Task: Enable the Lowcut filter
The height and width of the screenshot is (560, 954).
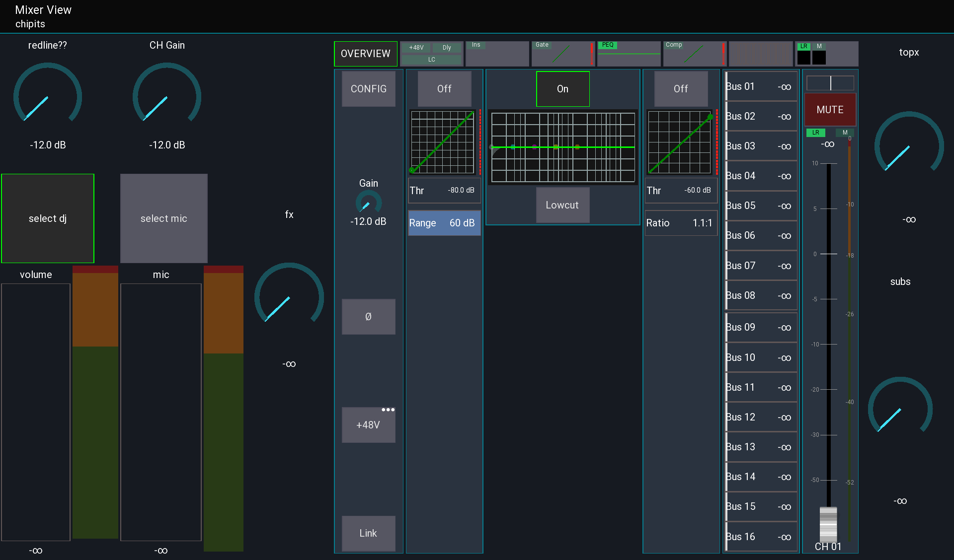Action: (x=562, y=205)
